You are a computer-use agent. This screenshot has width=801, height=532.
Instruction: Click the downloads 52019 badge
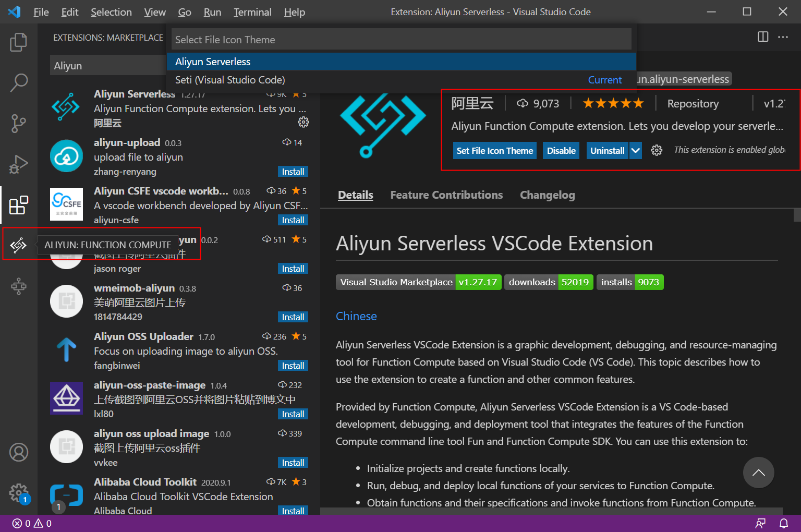pyautogui.click(x=549, y=282)
